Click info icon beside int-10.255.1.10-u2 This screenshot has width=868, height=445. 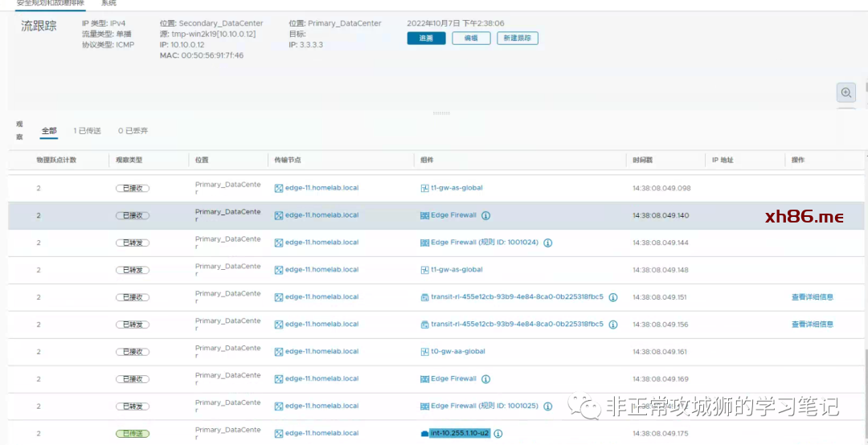(498, 434)
